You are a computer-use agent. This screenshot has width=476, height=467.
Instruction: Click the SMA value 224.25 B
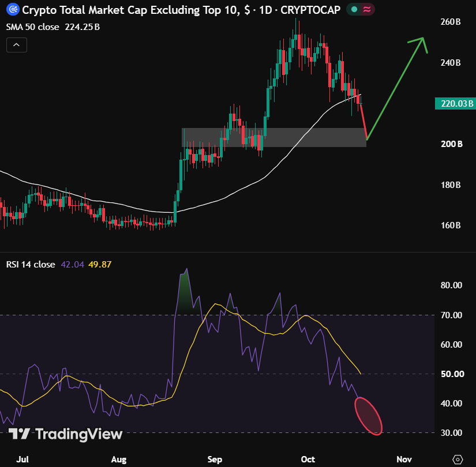pyautogui.click(x=83, y=27)
